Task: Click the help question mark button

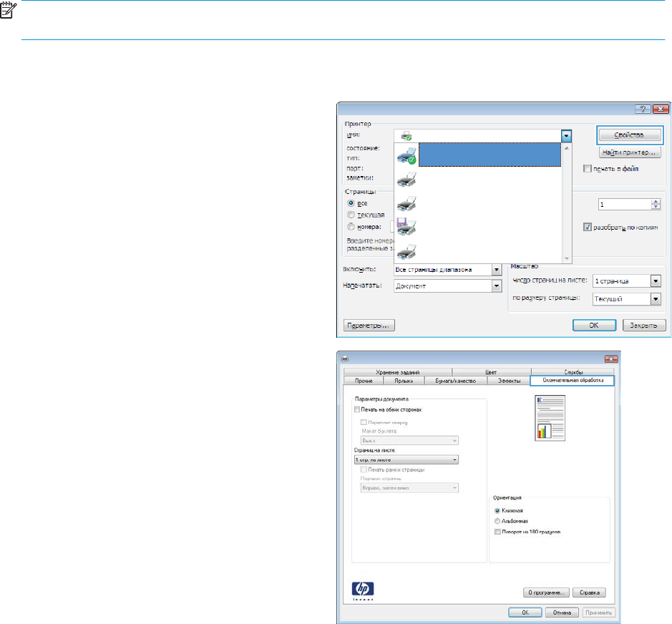Action: pyautogui.click(x=643, y=109)
